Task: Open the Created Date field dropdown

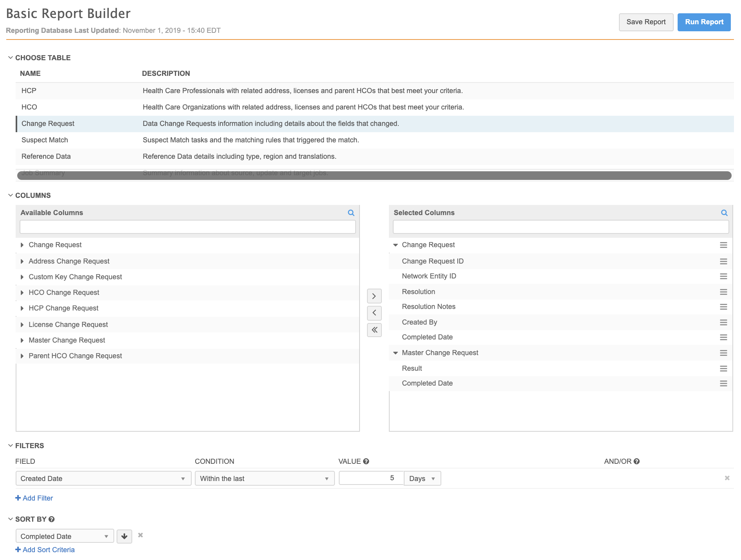Action: (x=103, y=479)
